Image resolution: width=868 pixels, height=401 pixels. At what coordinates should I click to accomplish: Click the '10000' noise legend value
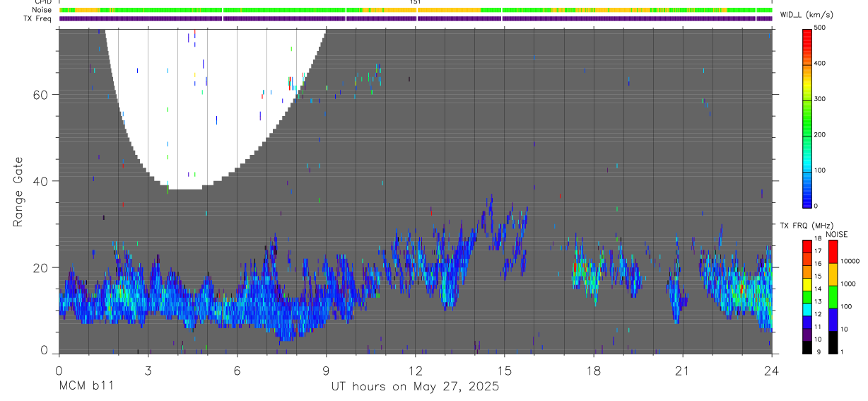click(850, 261)
